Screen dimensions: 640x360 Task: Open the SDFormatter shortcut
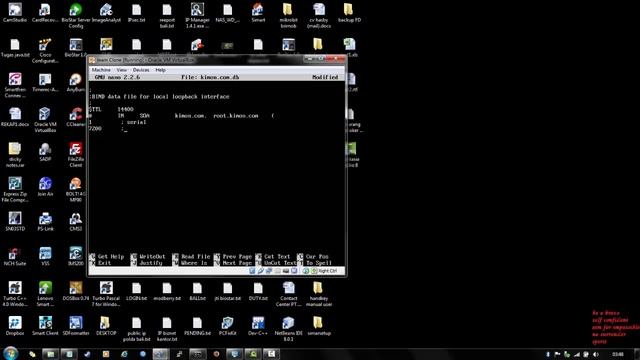click(x=76, y=326)
